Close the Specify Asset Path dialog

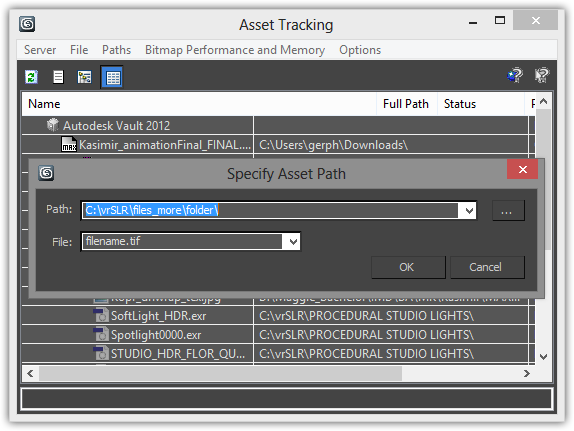click(522, 169)
